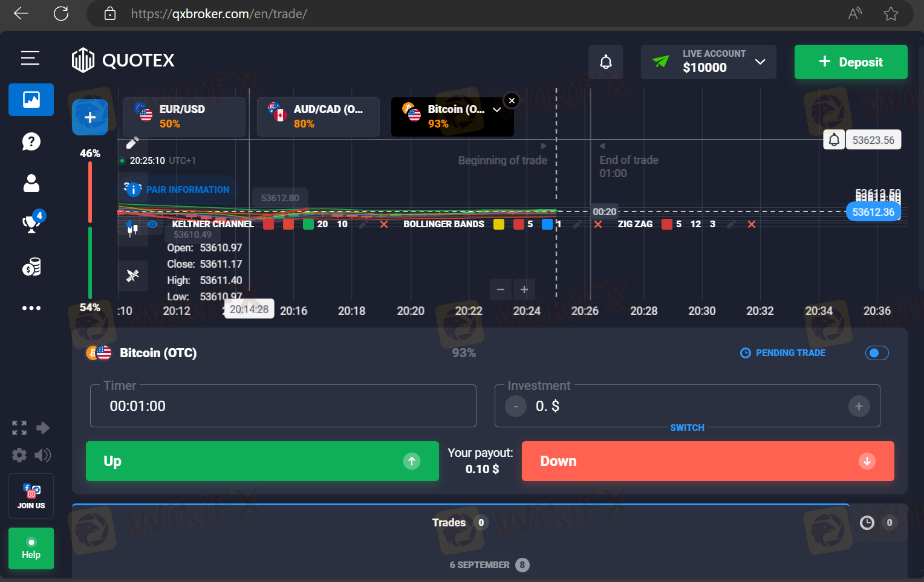Click the price alert bell on chart
Screen dimensions: 924x582
[x=834, y=140]
